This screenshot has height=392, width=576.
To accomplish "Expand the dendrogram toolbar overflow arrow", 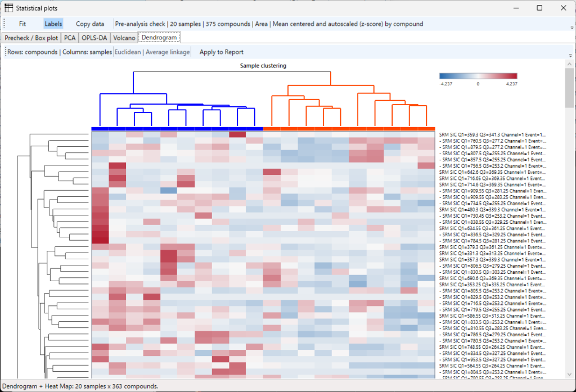I will pos(570,56).
